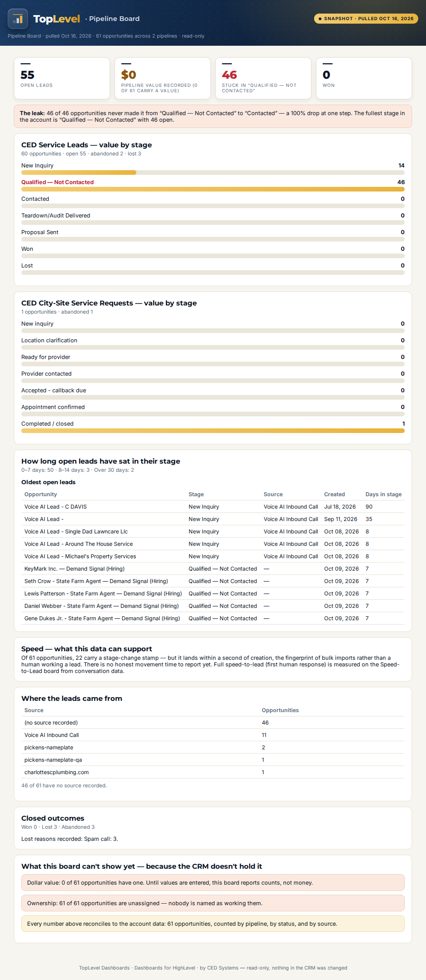Click the Gene Dukes Jr. State Farm opportunity
426x980 pixels.
(102, 618)
